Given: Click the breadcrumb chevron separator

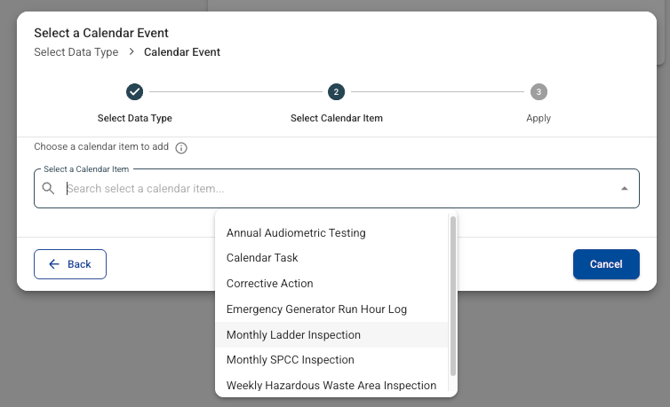Looking at the screenshot, I should 131,52.
